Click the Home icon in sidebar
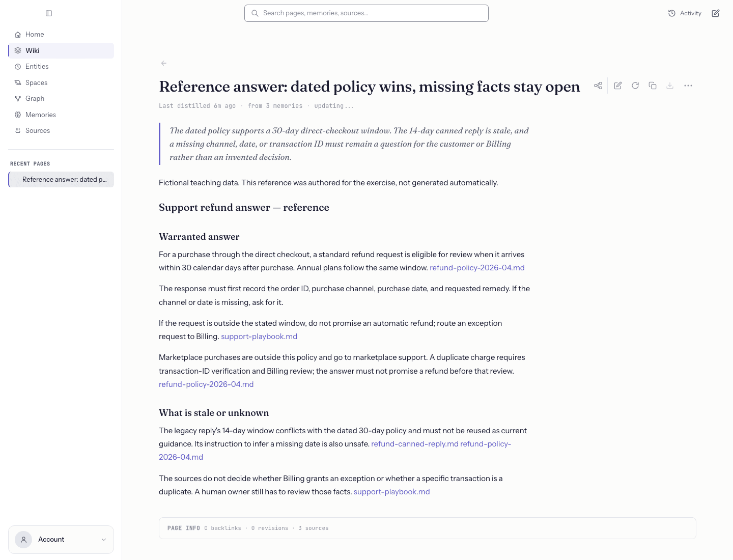The width and height of the screenshot is (733, 560). point(18,35)
